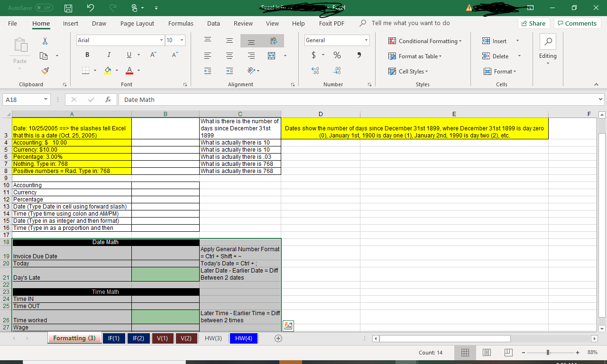Apply bold formatting
The height and width of the screenshot is (364, 607).
pos(87,55)
